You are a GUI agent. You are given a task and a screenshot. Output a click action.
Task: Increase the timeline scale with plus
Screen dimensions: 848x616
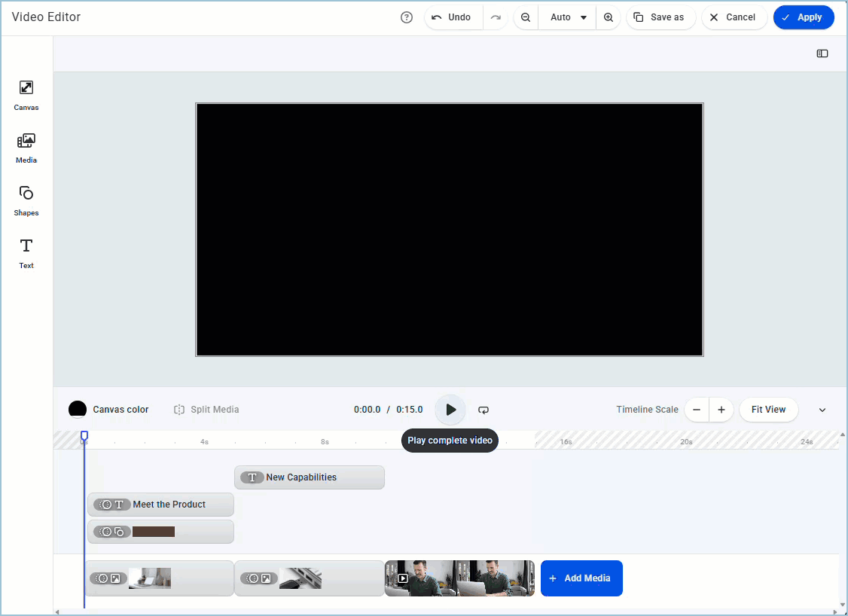pos(721,410)
